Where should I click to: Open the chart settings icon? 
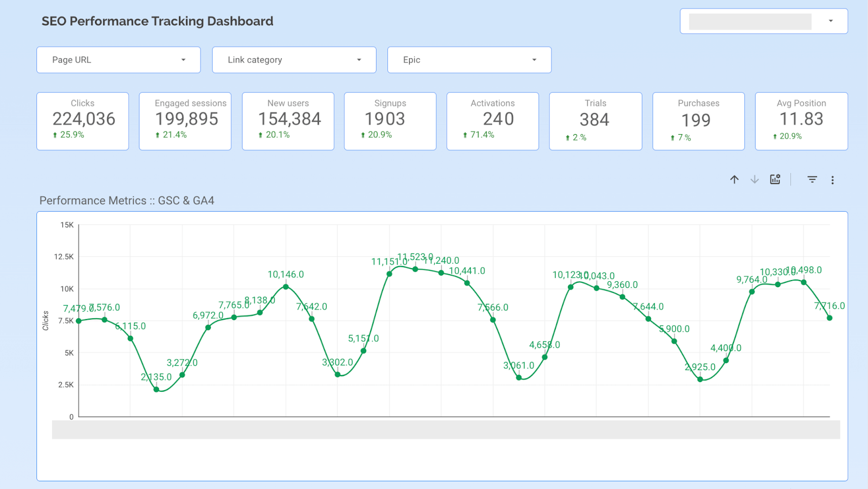pos(775,180)
